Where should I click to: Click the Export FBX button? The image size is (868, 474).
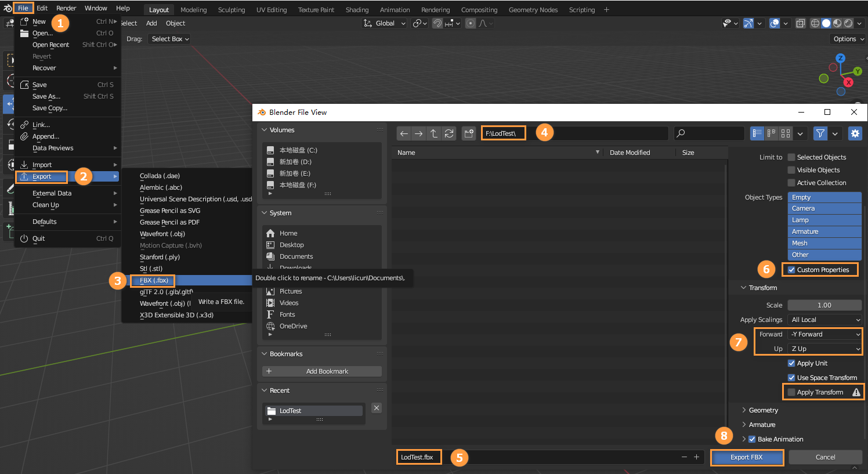coord(747,457)
